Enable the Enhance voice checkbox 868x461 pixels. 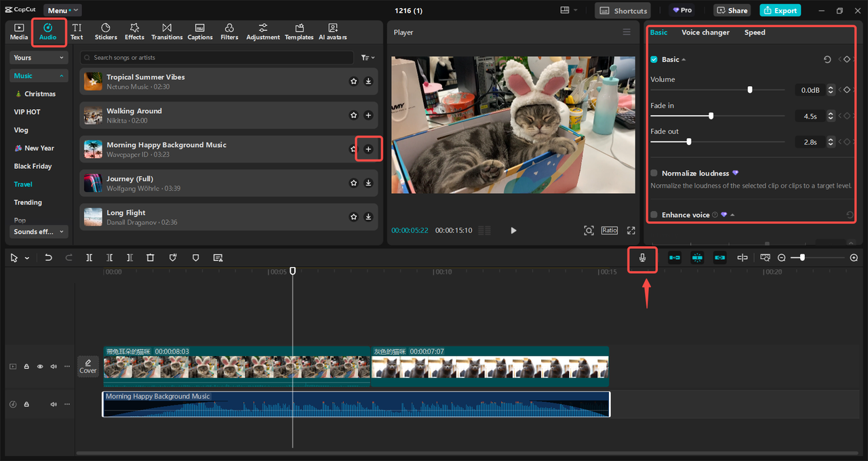point(654,214)
